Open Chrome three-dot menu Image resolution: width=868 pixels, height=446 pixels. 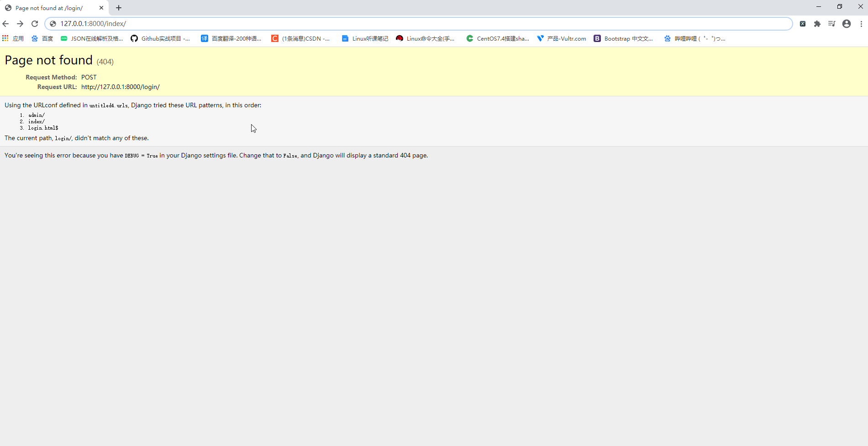pyautogui.click(x=861, y=24)
